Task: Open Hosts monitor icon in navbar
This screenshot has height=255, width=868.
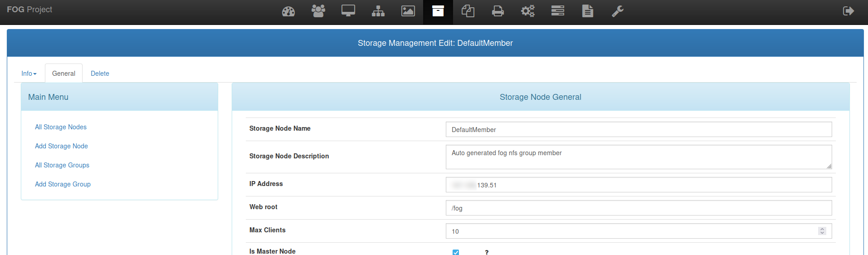Action: [x=348, y=11]
